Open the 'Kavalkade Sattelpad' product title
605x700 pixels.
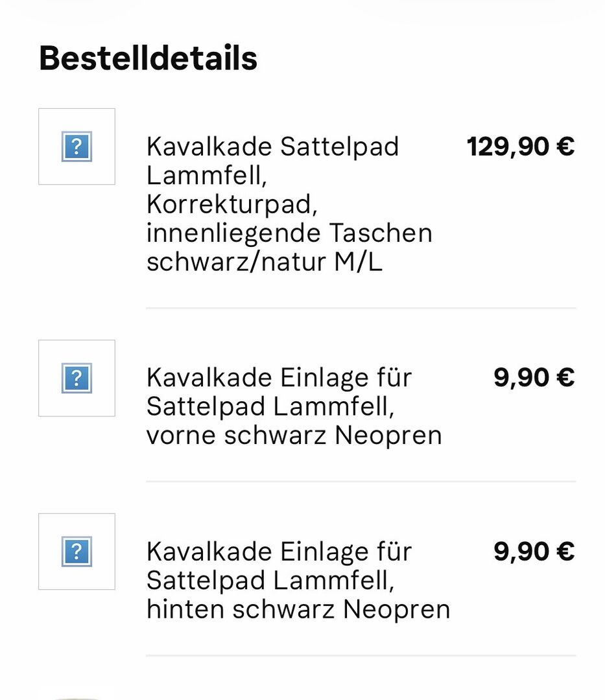(272, 146)
